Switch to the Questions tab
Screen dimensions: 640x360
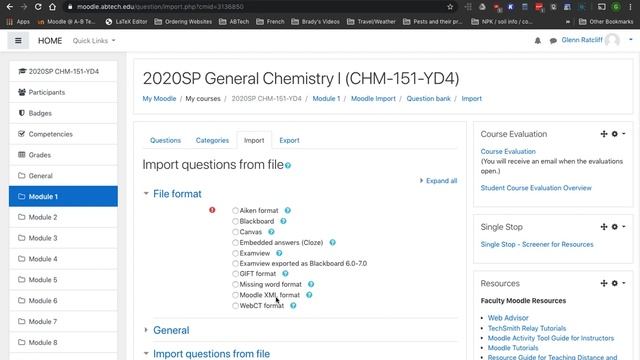tap(165, 140)
